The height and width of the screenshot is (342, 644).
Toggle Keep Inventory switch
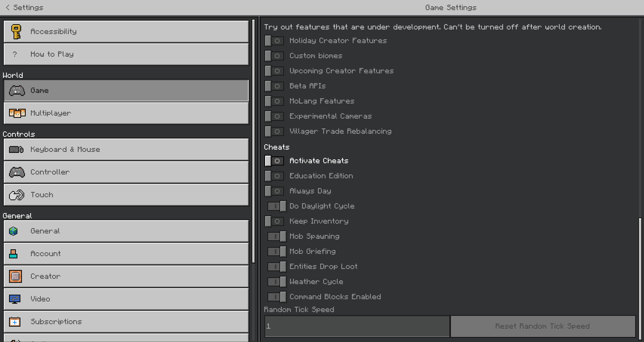[274, 221]
